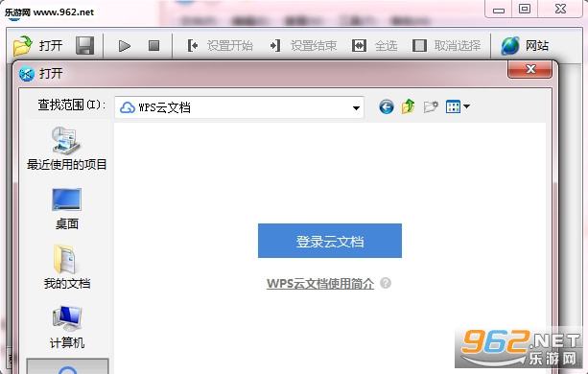The height and width of the screenshot is (374, 588).
Task: Click 设置开始 set start marker button
Action: coord(220,46)
